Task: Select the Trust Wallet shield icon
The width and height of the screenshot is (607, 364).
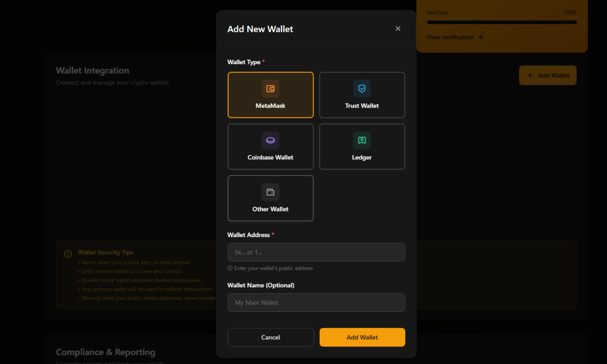Action: tap(362, 88)
